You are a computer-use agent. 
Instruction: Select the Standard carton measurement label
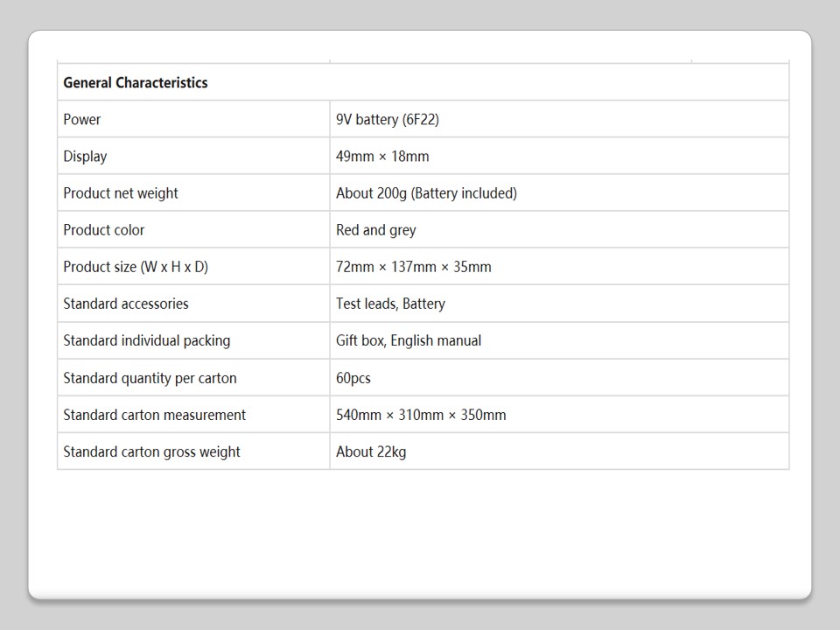(x=155, y=415)
